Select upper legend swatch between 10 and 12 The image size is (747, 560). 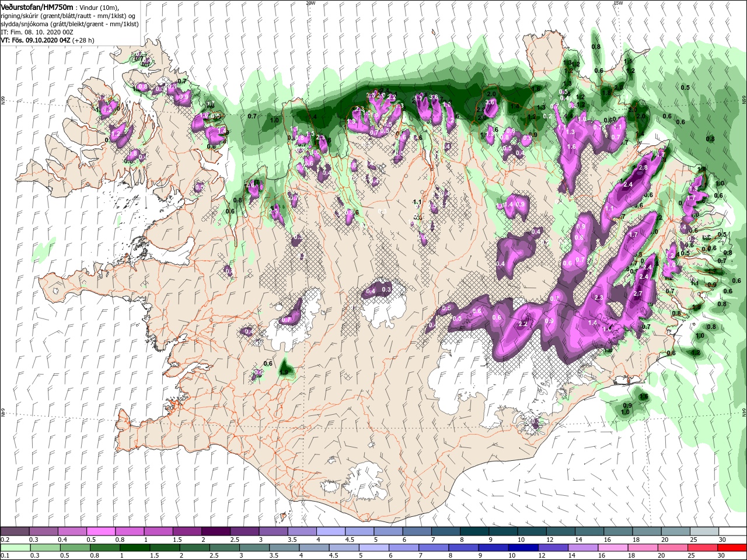[532, 531]
